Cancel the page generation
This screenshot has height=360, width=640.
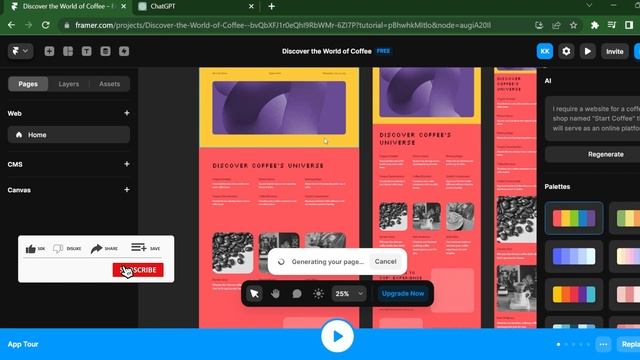pos(385,262)
